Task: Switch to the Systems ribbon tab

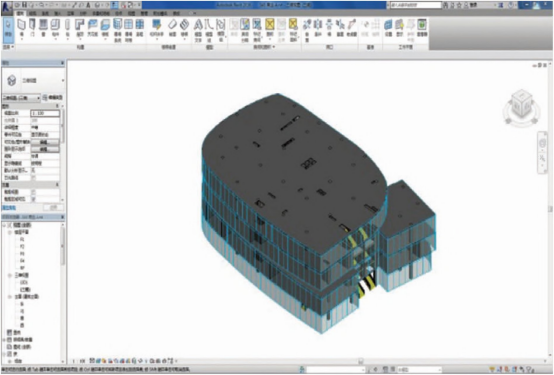Action: coord(45,13)
